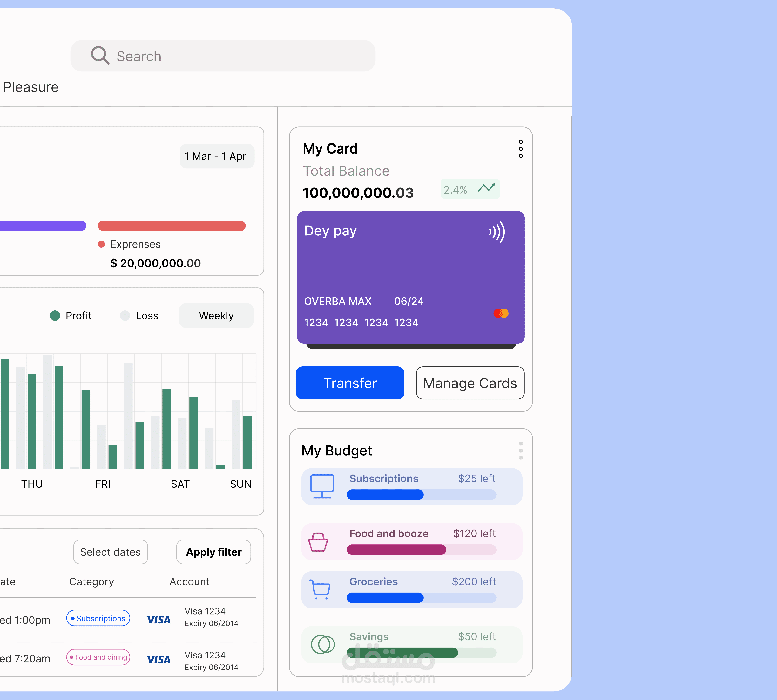777x700 pixels.
Task: Toggle the Loss legend indicator
Action: pos(125,316)
